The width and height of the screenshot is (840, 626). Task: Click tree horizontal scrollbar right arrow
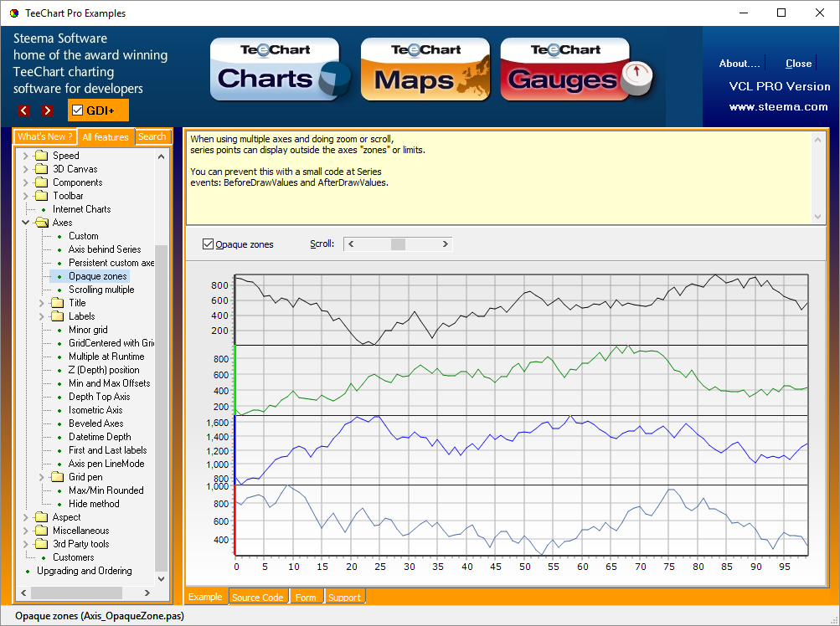click(x=147, y=593)
